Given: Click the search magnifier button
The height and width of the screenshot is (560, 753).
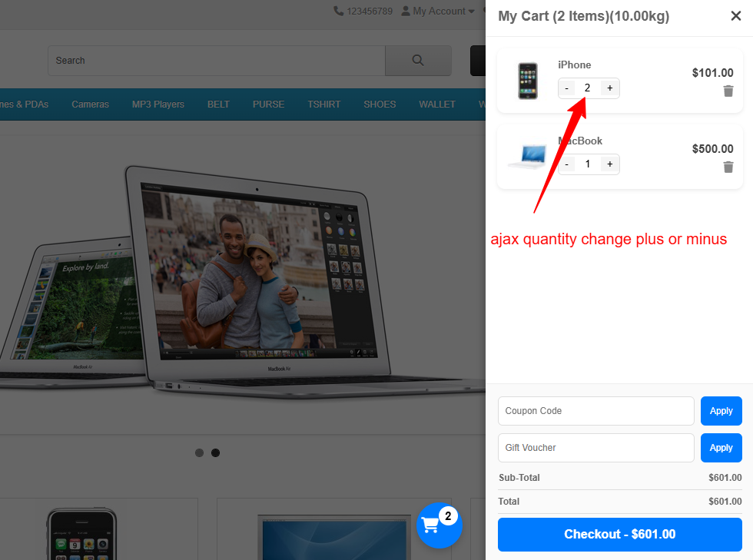Looking at the screenshot, I should pyautogui.click(x=418, y=61).
